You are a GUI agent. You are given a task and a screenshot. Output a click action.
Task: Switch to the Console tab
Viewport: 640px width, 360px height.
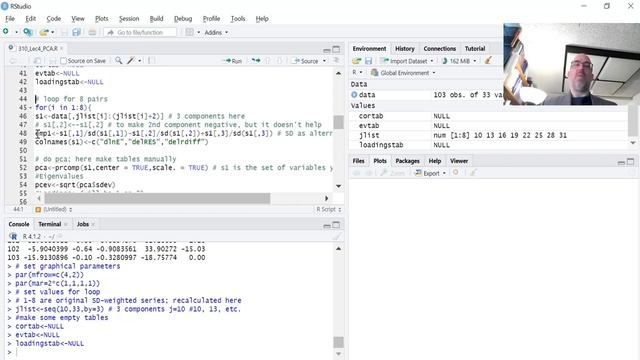click(x=19, y=224)
